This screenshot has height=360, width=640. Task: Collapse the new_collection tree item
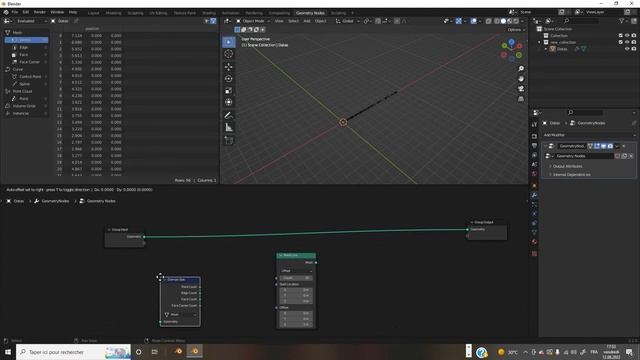(540, 42)
